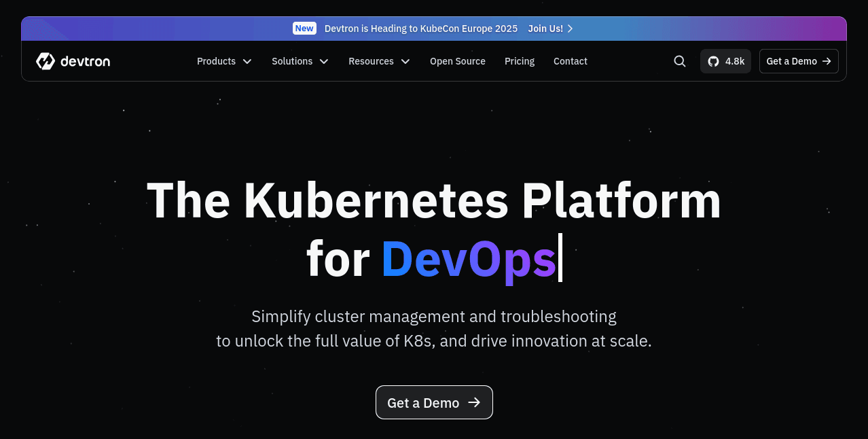Image resolution: width=868 pixels, height=439 pixels.
Task: Click the Devtron logo icon
Action: pos(45,61)
